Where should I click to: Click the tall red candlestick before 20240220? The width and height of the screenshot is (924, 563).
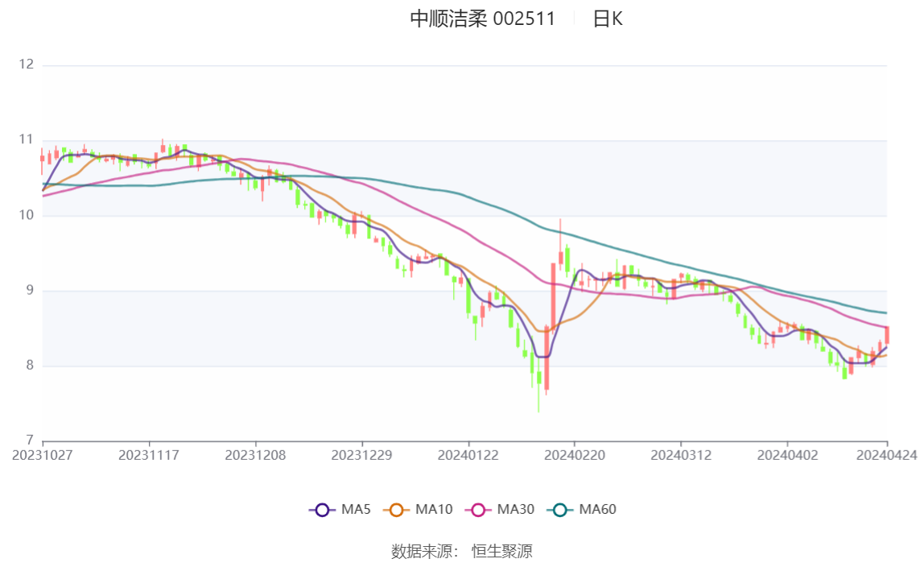553,300
